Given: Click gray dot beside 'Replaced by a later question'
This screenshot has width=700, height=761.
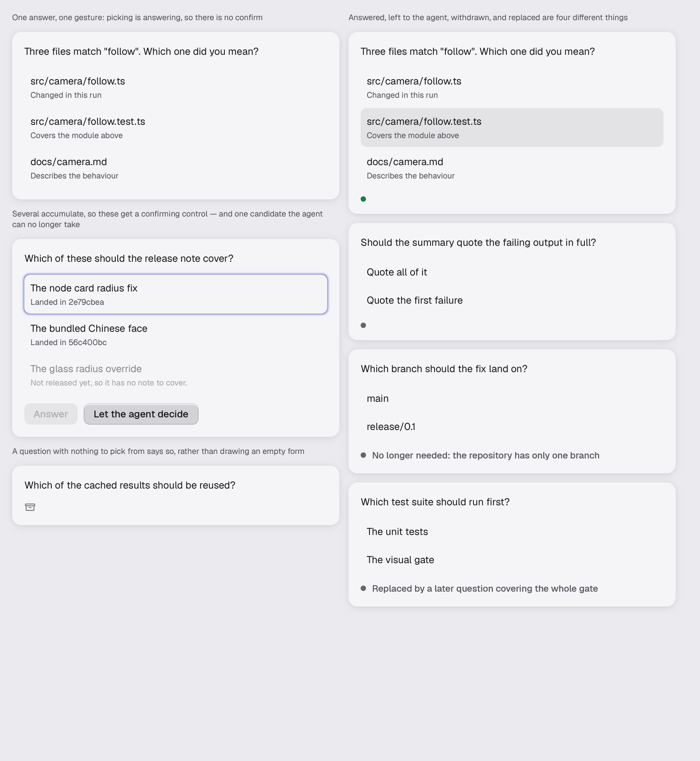Looking at the screenshot, I should pos(363,588).
